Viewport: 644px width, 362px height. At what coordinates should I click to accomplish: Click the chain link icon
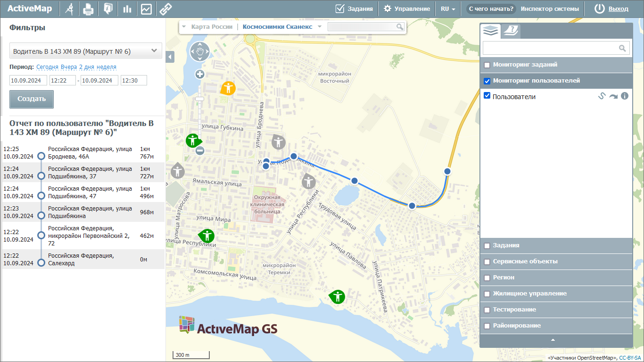[x=165, y=9]
